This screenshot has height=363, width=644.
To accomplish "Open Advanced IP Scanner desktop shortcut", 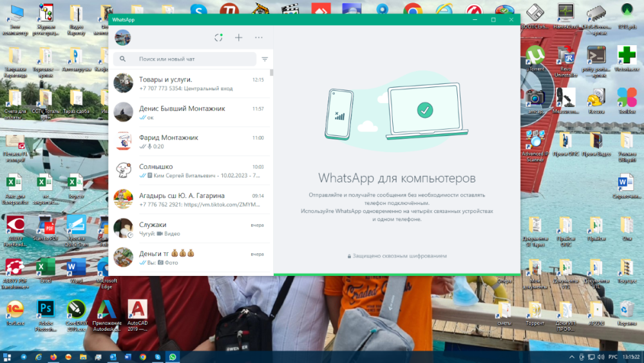I will click(536, 146).
